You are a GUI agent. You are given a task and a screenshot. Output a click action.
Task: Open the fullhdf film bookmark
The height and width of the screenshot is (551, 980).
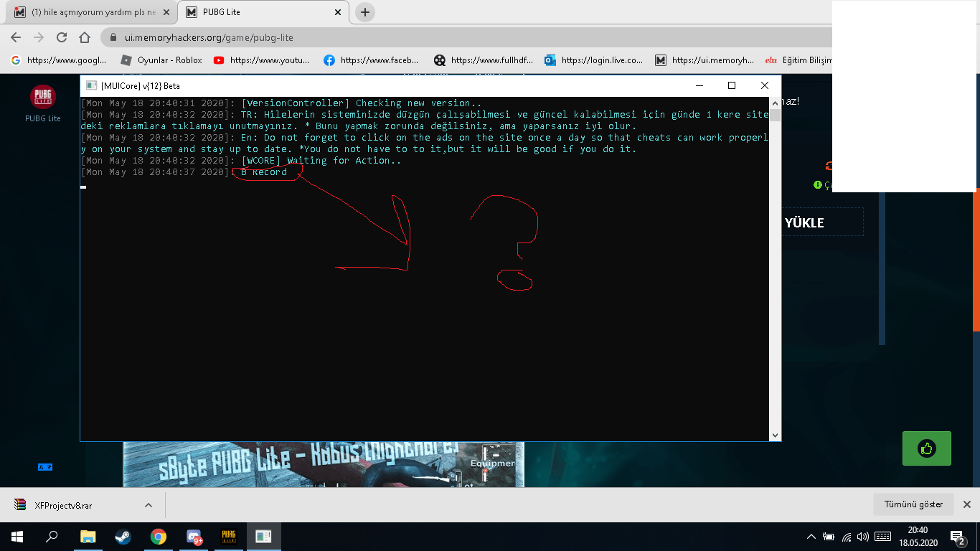coord(484,60)
